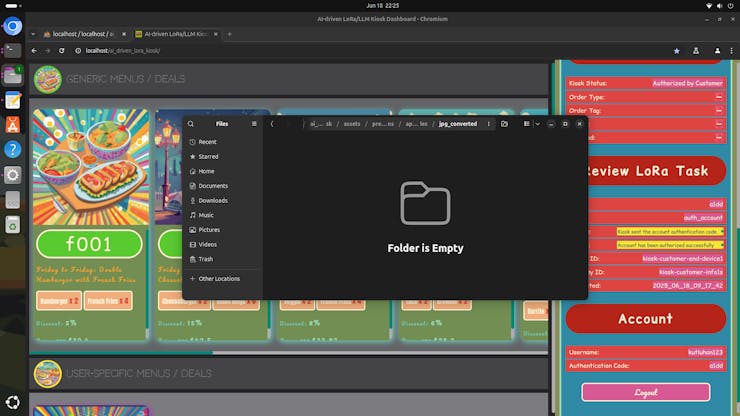Expand view options dropdown arrow in Files
Screen dimensions: 740x416
tap(537, 124)
